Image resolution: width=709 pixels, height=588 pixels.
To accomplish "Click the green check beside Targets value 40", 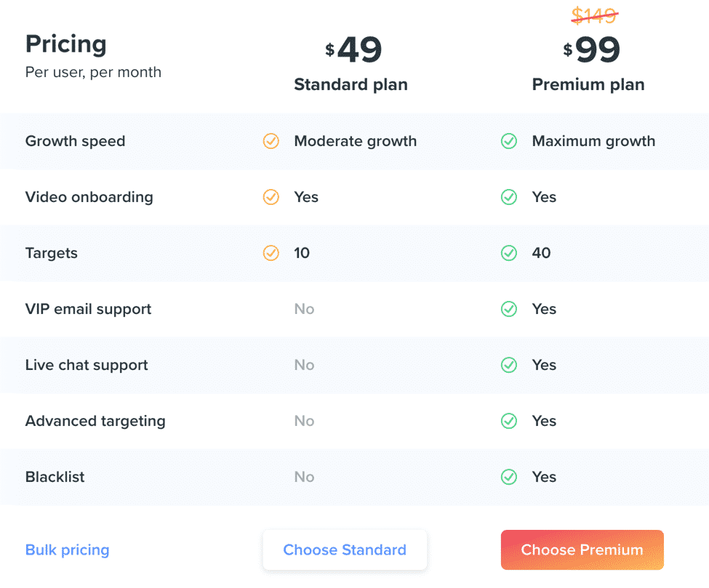I will [x=509, y=253].
